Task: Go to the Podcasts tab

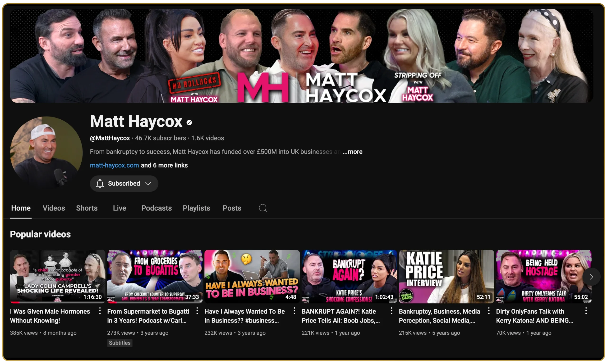Action: click(156, 208)
